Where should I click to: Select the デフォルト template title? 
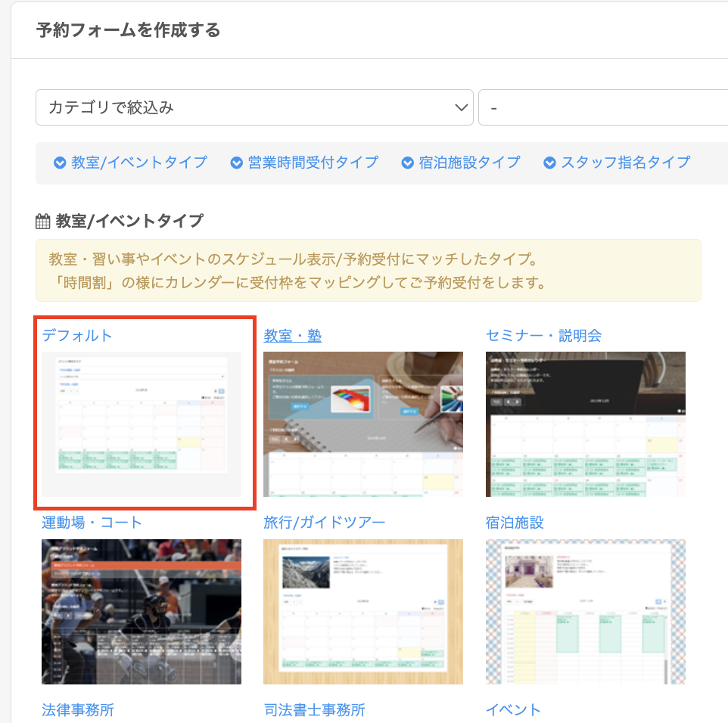pyautogui.click(x=77, y=335)
